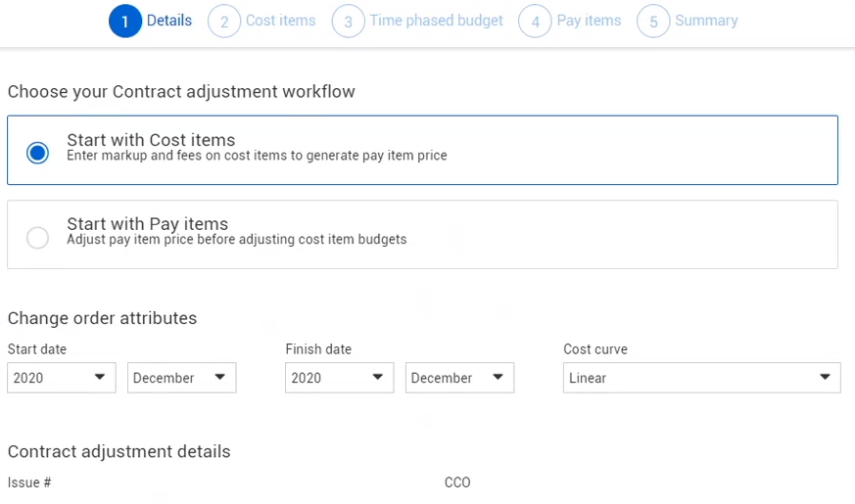
Task: Click the step 1 circle icon
Action: 125,22
